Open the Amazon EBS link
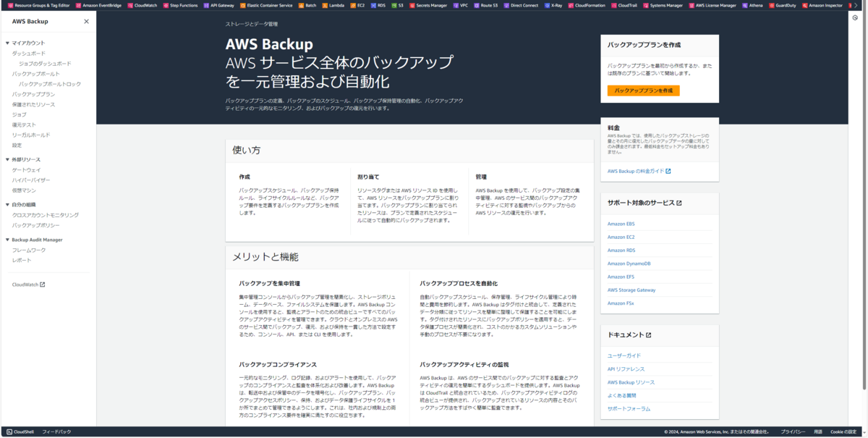This screenshot has height=438, width=868. [x=621, y=224]
